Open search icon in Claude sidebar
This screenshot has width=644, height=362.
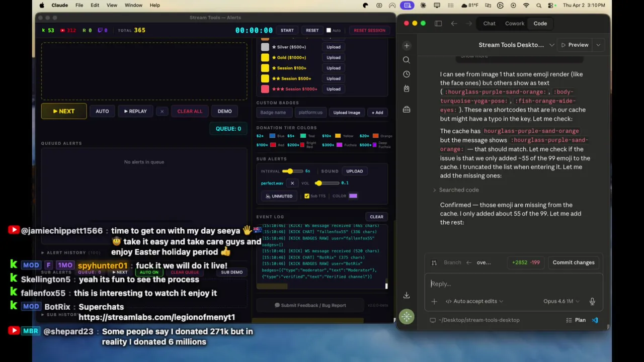(x=407, y=60)
